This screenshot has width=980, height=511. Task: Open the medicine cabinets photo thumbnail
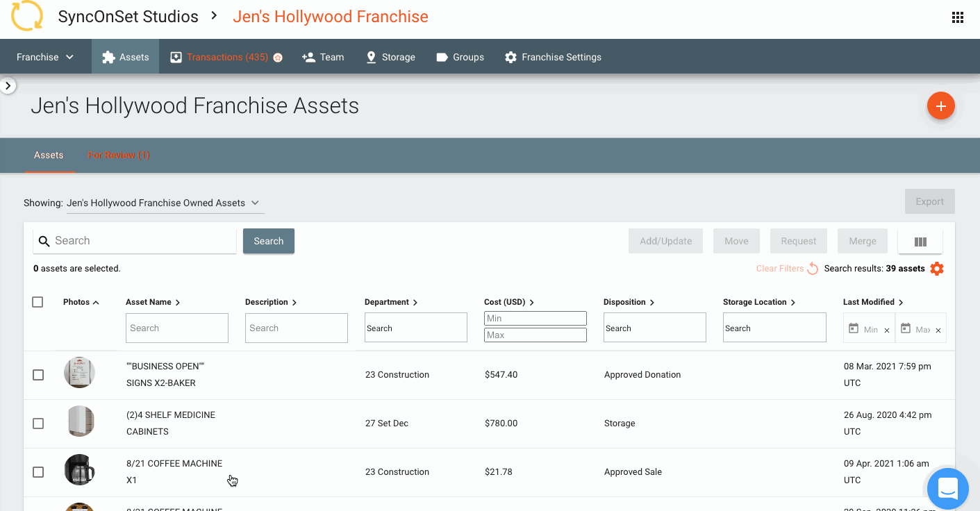click(79, 421)
